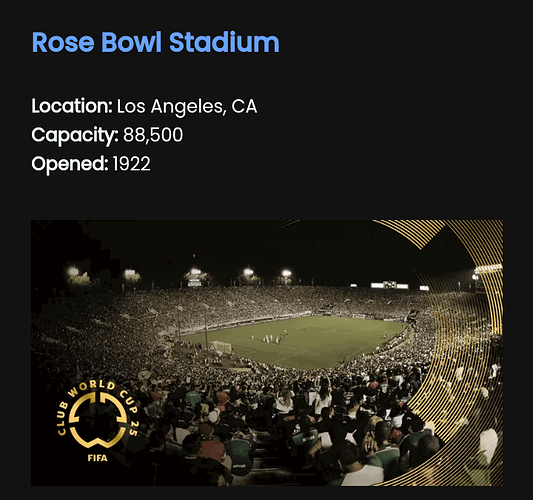Select the Capacity label
Viewport: 533px width, 500px height.
point(75,135)
